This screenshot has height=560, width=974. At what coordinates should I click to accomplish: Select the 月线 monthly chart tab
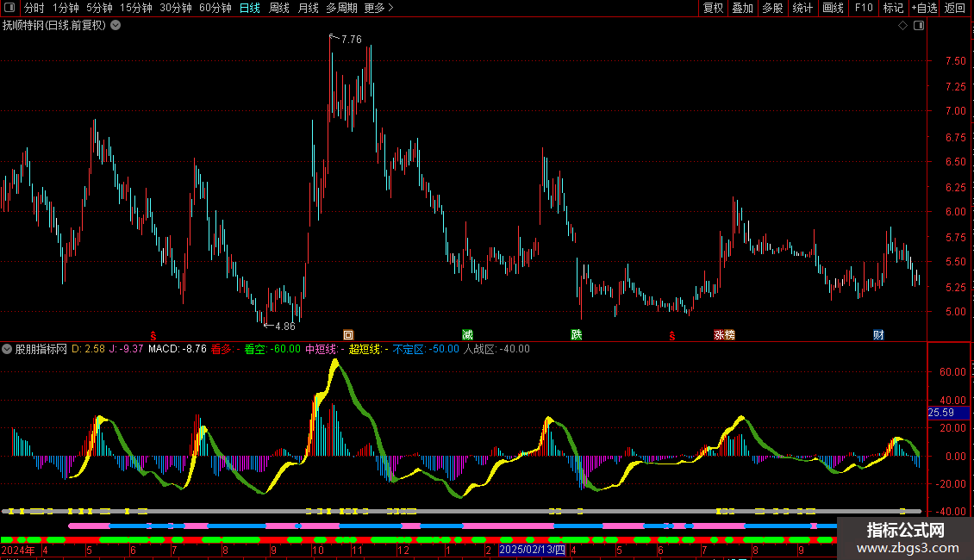(x=308, y=8)
